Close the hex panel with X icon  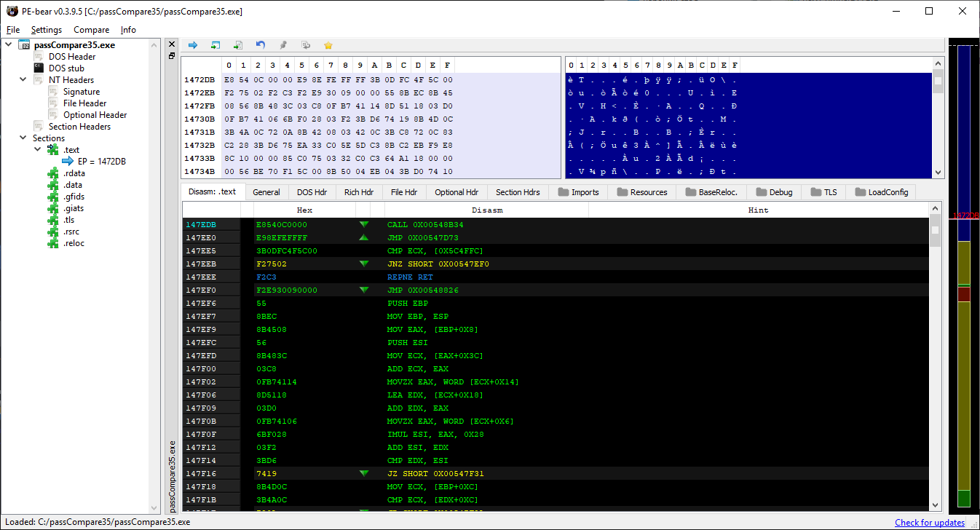pos(172,45)
